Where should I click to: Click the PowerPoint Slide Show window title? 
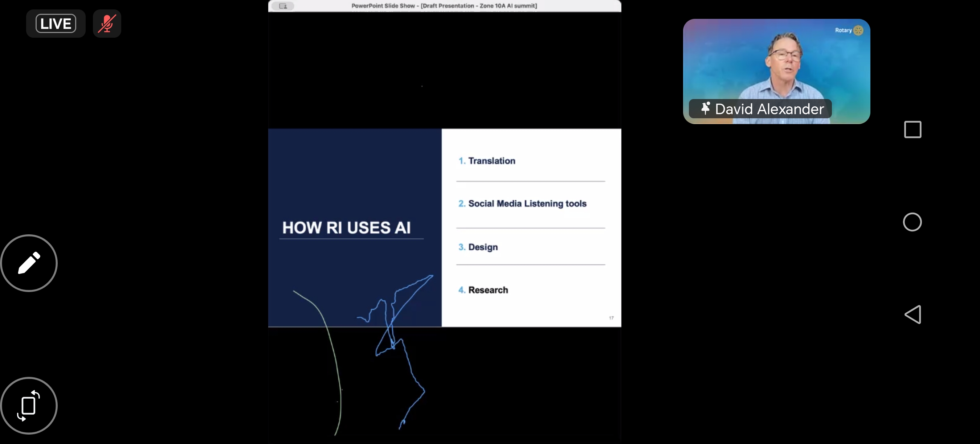(444, 6)
